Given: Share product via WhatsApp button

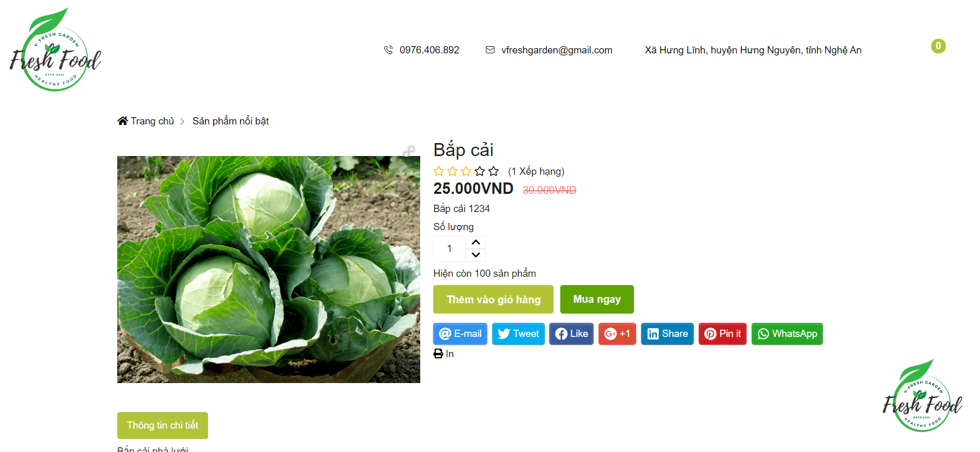Looking at the screenshot, I should click(787, 334).
